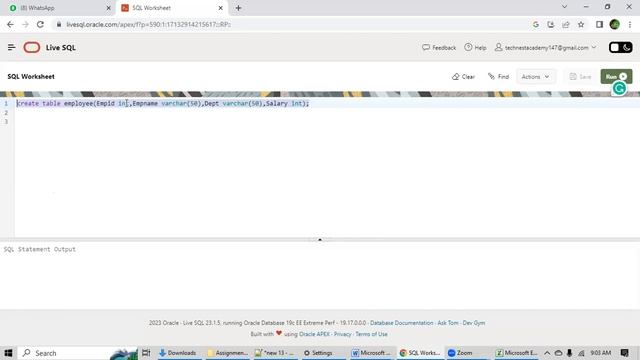
Task: Switch to the Microsoft Word taskbar window
Action: (371, 353)
